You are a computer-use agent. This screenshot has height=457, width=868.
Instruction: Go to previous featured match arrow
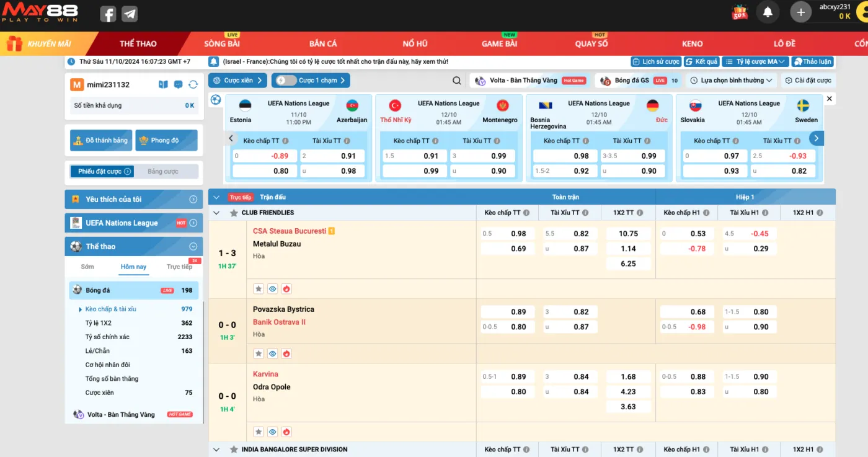click(x=231, y=138)
